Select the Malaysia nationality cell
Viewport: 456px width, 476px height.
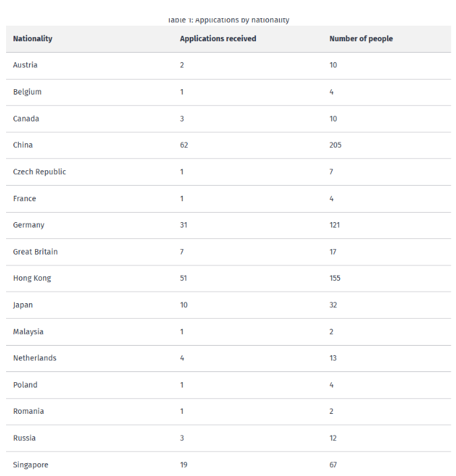[x=28, y=332]
